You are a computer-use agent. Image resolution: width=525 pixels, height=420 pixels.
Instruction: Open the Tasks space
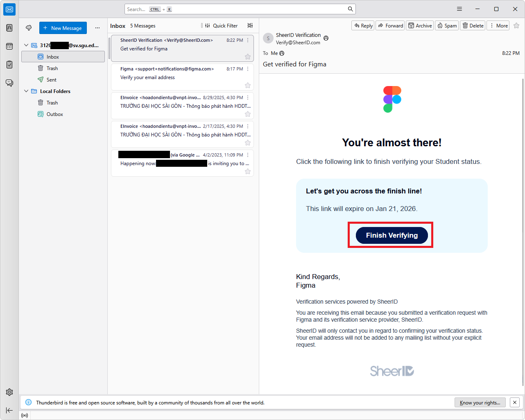tap(9, 64)
